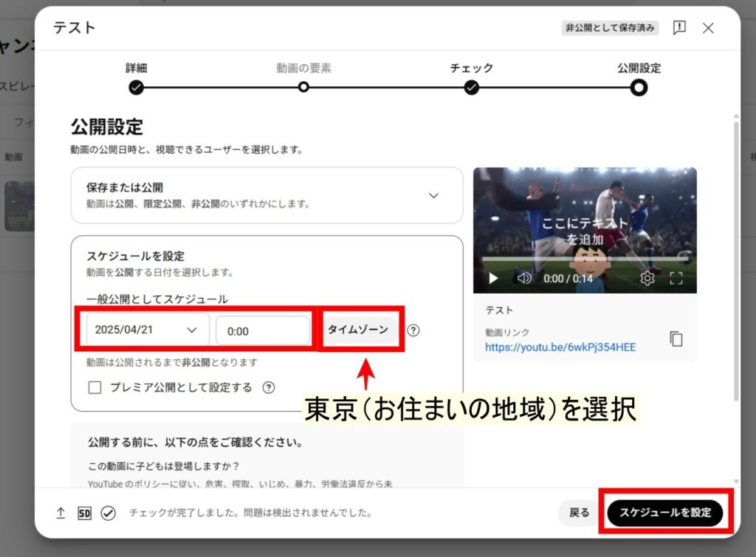Click help icon next to プレミア公開

click(269, 387)
